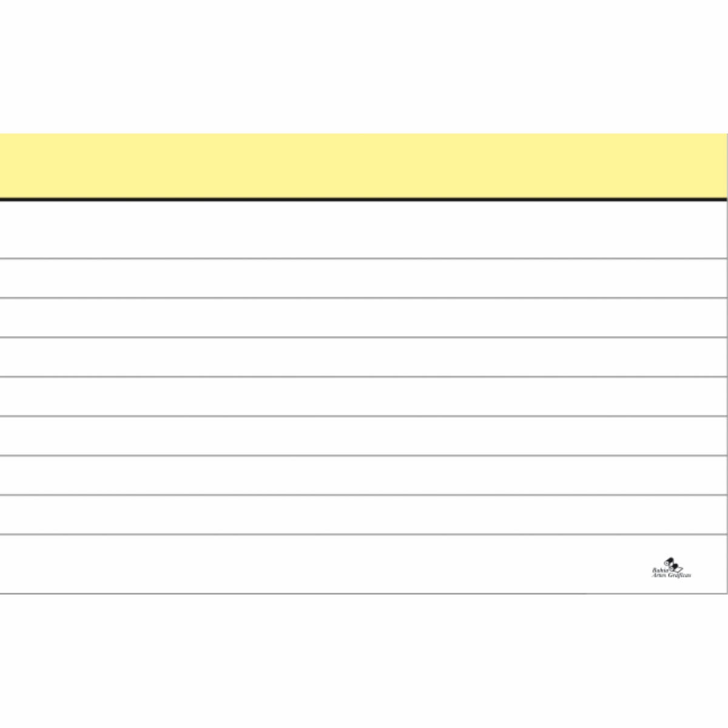The height and width of the screenshot is (728, 728).
Task: Select the third ruled writing row
Action: pos(364,317)
